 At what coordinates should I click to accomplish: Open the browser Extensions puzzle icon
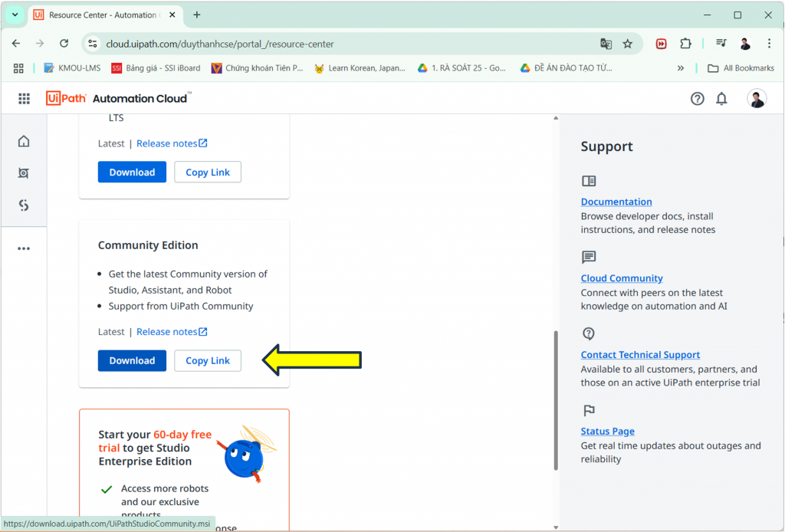click(685, 44)
